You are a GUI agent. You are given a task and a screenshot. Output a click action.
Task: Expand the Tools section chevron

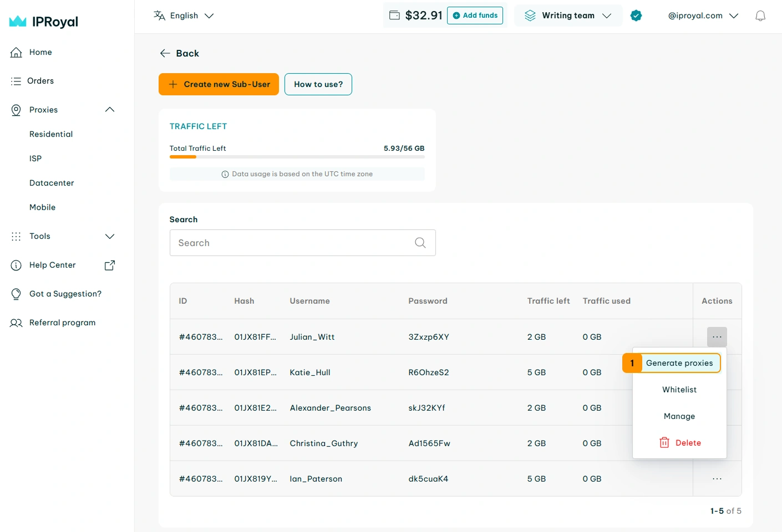(x=110, y=236)
